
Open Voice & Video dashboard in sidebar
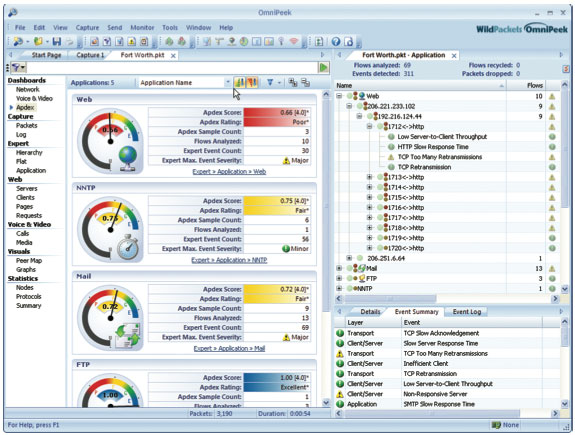tap(34, 98)
